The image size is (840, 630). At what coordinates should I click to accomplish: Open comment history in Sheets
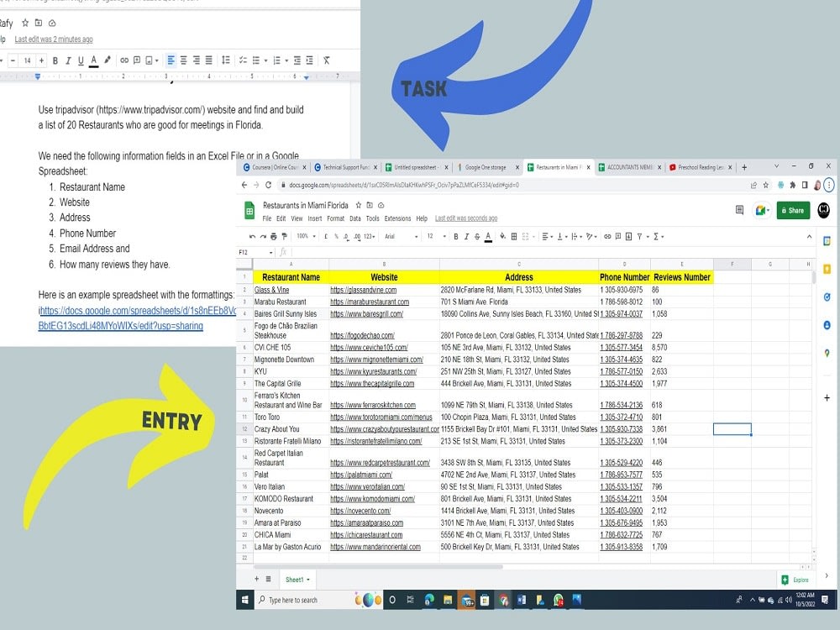[x=739, y=210]
